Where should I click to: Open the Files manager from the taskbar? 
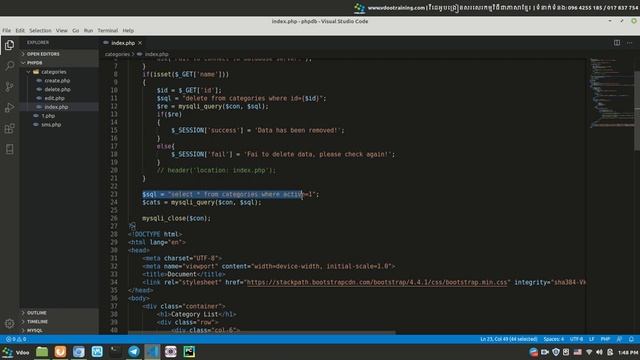click(x=42, y=352)
